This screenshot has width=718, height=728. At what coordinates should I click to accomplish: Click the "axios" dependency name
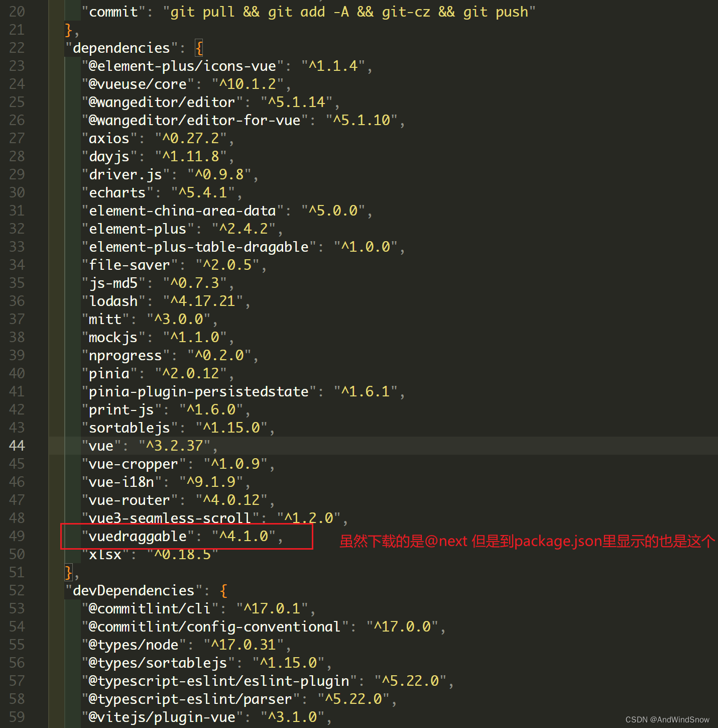(107, 138)
